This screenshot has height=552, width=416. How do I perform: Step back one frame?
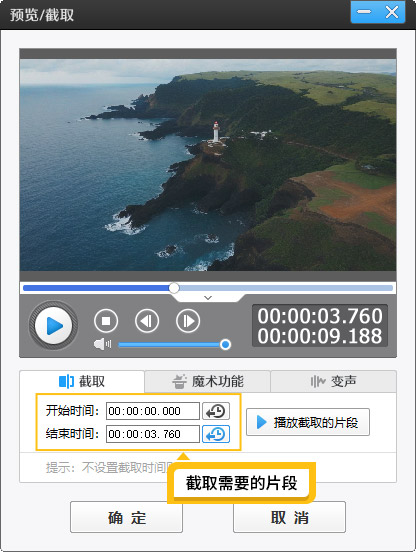point(147,321)
